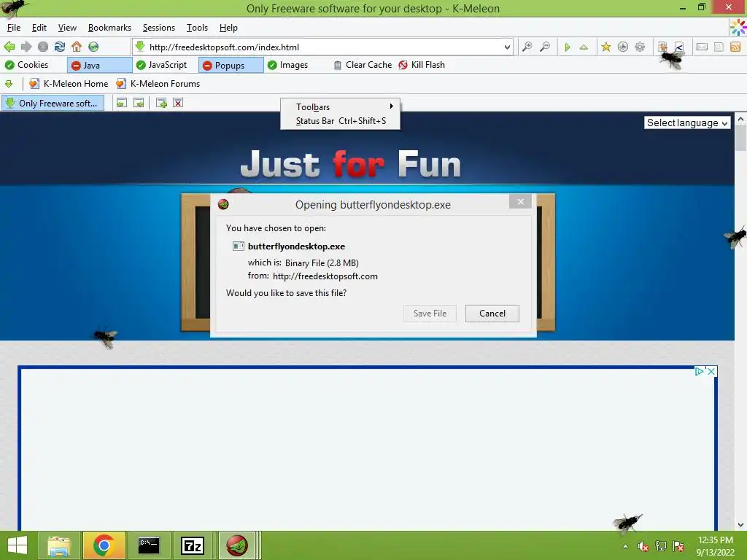Expand the Toolbars submenu
Viewport: 747px width, 560px height.
pyautogui.click(x=340, y=106)
